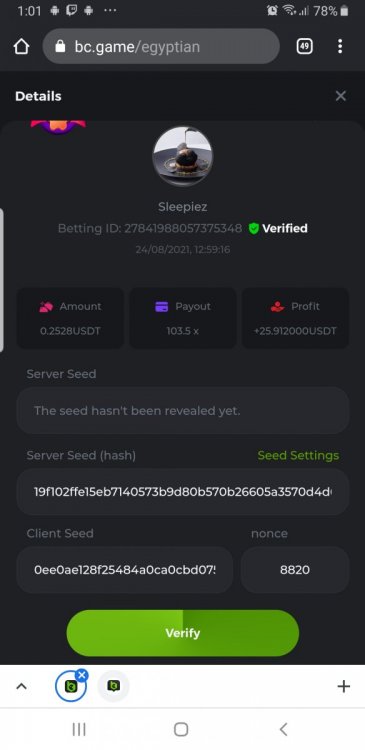Close the Details panel with the X

[x=341, y=96]
